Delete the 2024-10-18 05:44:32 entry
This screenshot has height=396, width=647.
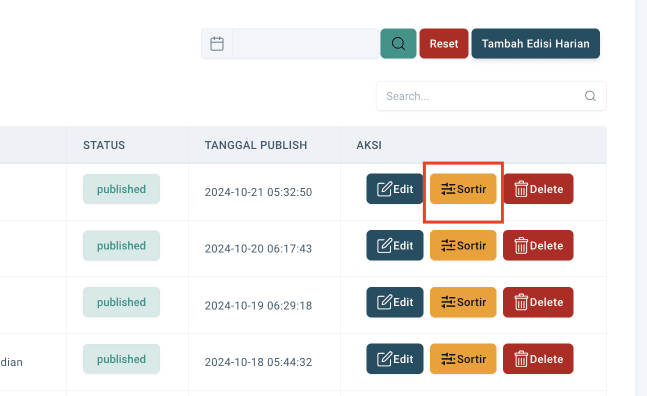click(x=538, y=359)
